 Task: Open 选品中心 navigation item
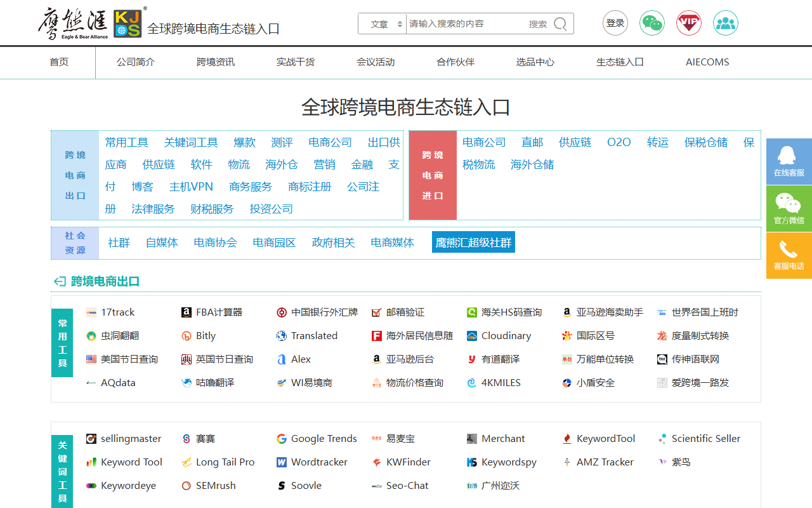point(535,62)
